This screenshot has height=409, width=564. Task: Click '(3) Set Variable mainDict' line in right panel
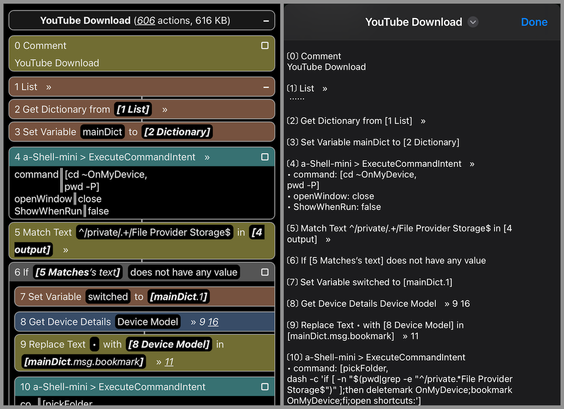tap(373, 142)
